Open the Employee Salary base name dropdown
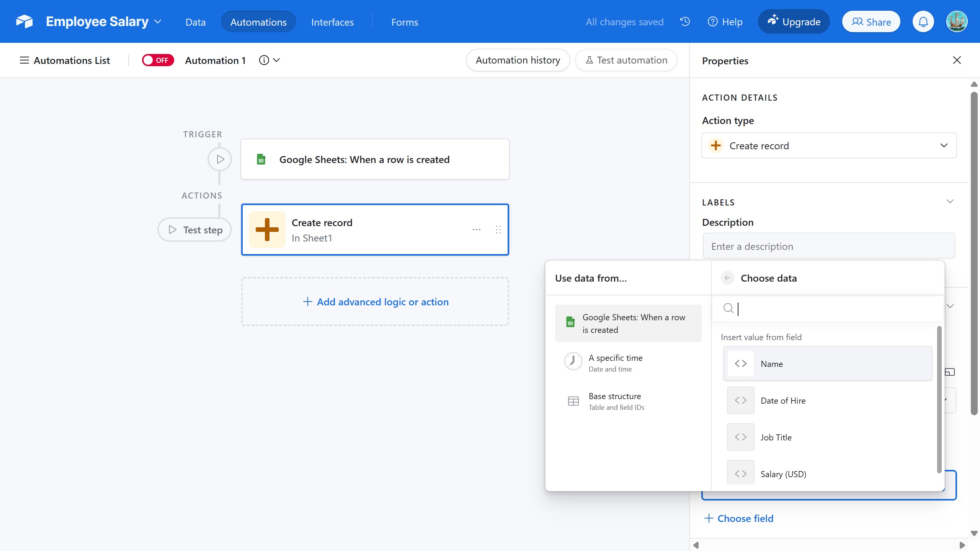Image resolution: width=980 pixels, height=551 pixels. (103, 21)
